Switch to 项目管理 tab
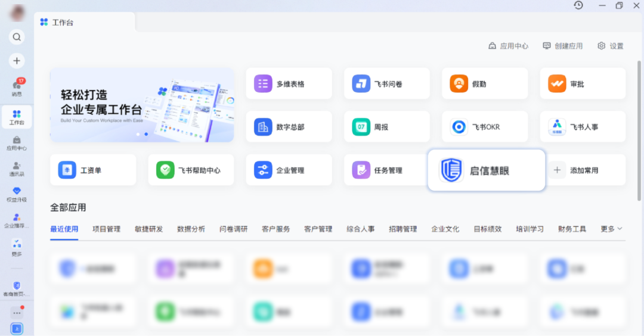 point(106,229)
